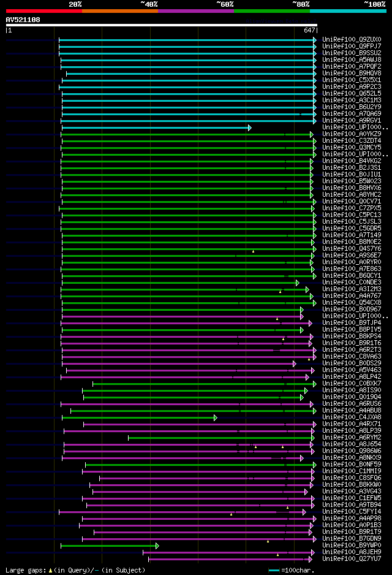Screen dimensions: 392x575
Task: Click the UniRef100_A3I2M3 label
Action: (x=352, y=289)
